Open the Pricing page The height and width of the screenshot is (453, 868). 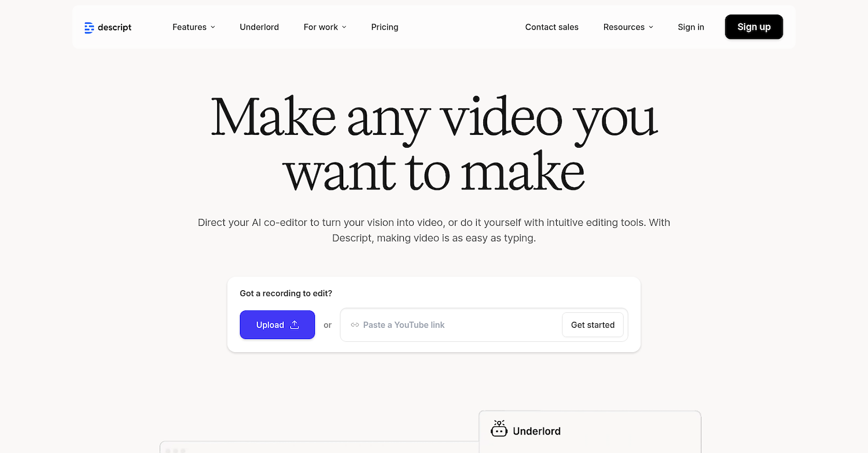coord(385,27)
